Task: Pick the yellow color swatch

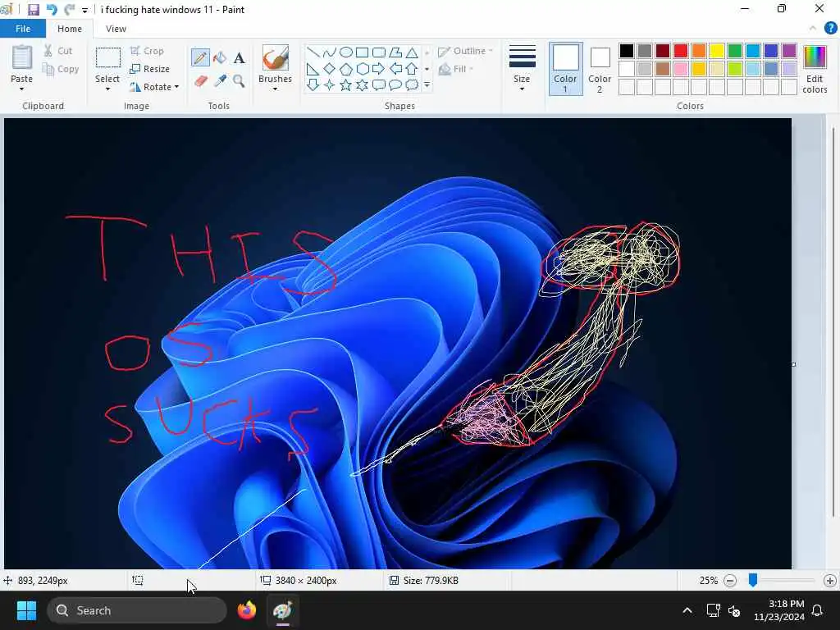Action: pyautogui.click(x=717, y=51)
